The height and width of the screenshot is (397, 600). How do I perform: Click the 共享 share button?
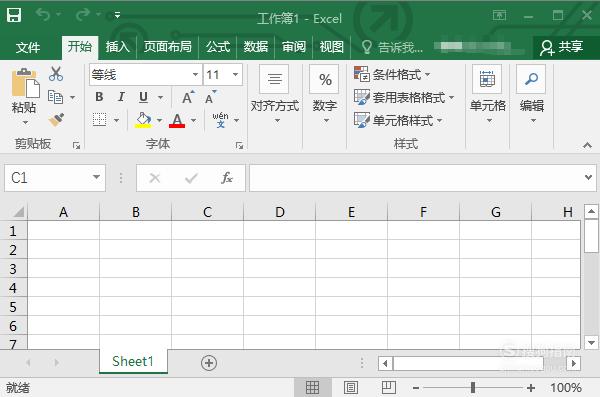pyautogui.click(x=561, y=47)
